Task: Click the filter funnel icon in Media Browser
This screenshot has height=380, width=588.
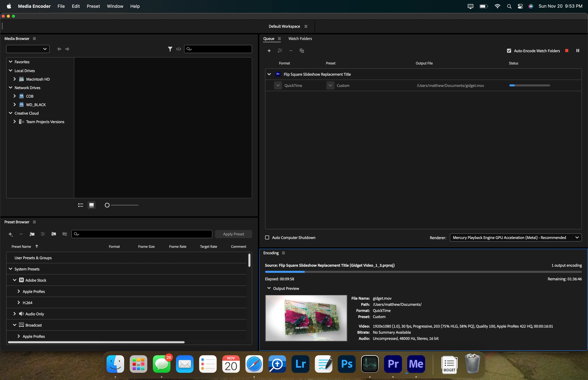Action: pyautogui.click(x=170, y=49)
